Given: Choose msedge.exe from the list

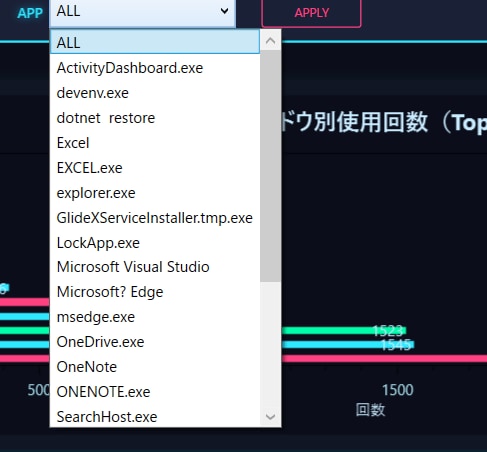Looking at the screenshot, I should pos(155,317).
